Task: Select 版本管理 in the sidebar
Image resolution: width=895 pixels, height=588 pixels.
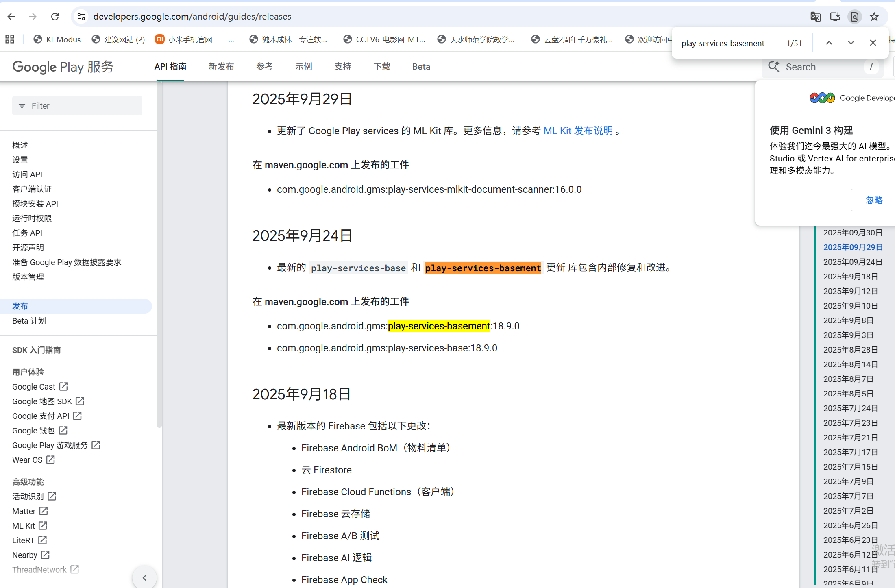Action: click(x=28, y=277)
